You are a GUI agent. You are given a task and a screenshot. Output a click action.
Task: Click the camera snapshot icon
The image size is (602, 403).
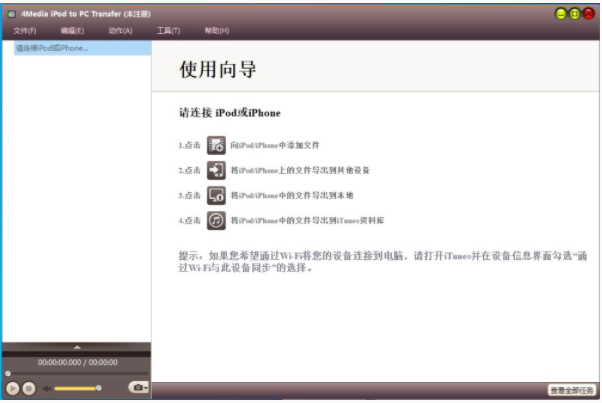tap(137, 387)
